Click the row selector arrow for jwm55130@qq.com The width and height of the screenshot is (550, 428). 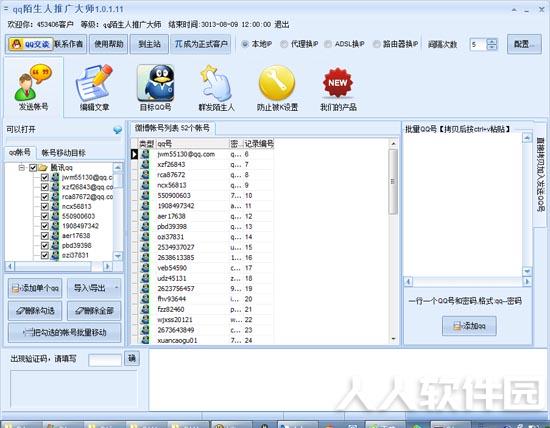[134, 154]
